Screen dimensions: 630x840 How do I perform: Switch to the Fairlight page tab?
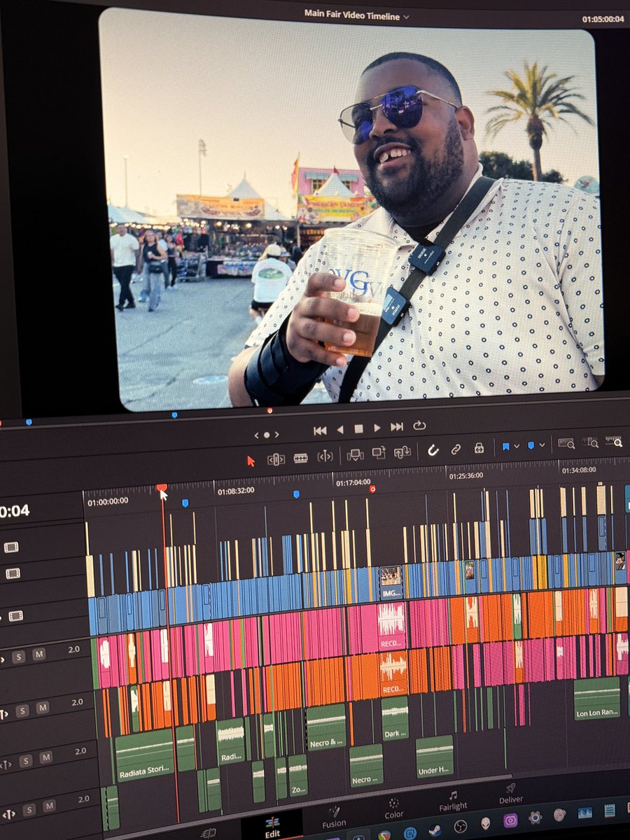coord(453,800)
